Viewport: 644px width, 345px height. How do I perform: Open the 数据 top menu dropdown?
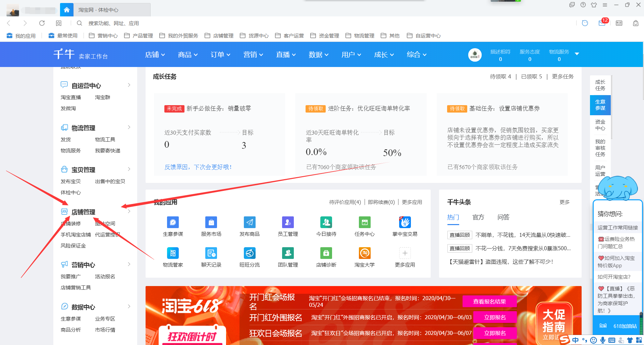[x=319, y=55]
